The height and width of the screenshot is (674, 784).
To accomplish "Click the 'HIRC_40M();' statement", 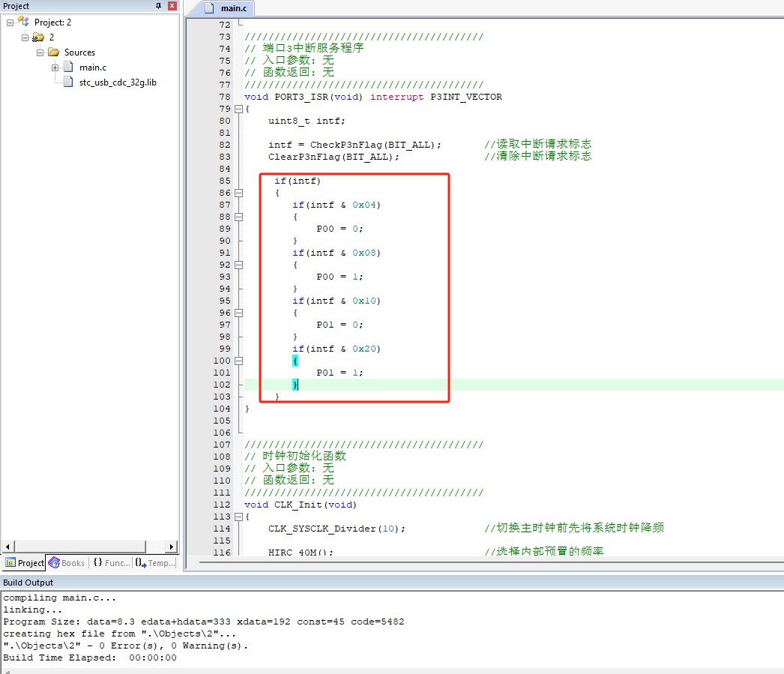I will pyautogui.click(x=301, y=552).
